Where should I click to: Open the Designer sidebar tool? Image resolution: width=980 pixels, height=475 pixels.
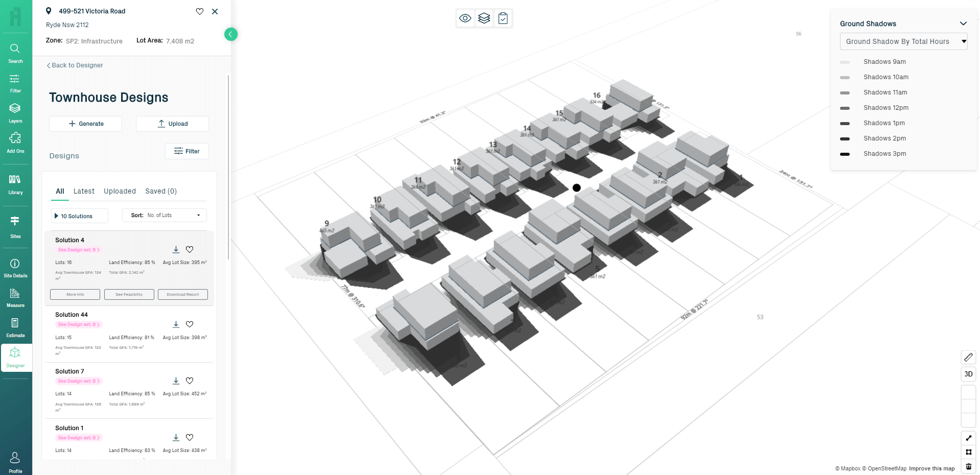pyautogui.click(x=15, y=358)
